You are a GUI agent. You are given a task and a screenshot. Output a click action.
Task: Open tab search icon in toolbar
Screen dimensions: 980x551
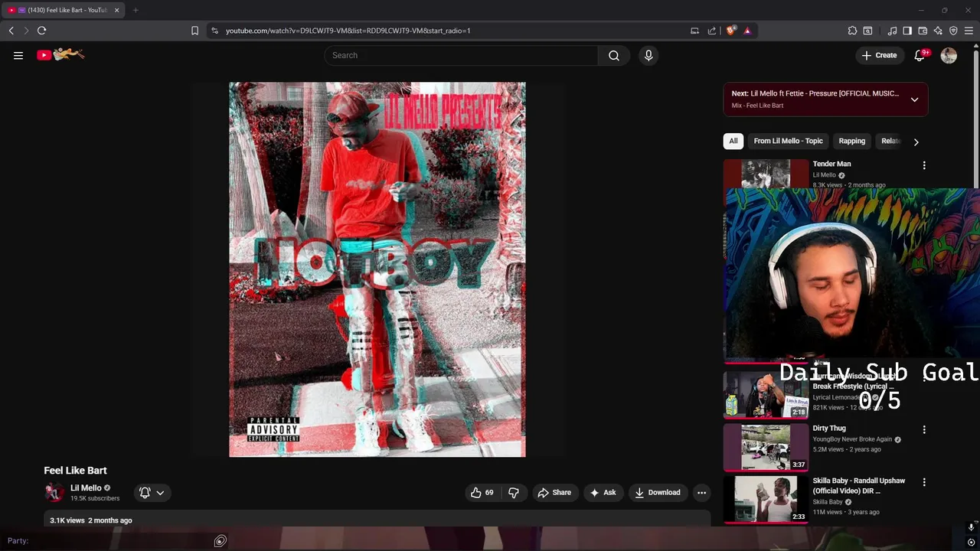pos(867,31)
